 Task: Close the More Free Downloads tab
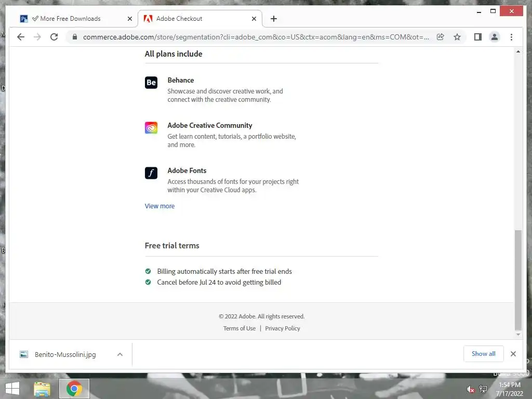click(x=129, y=19)
